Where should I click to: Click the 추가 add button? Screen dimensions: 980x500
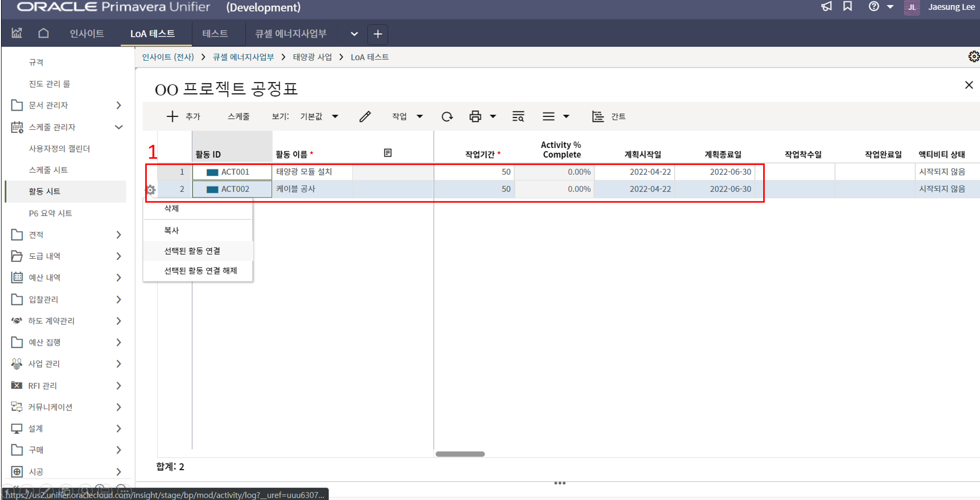click(183, 116)
